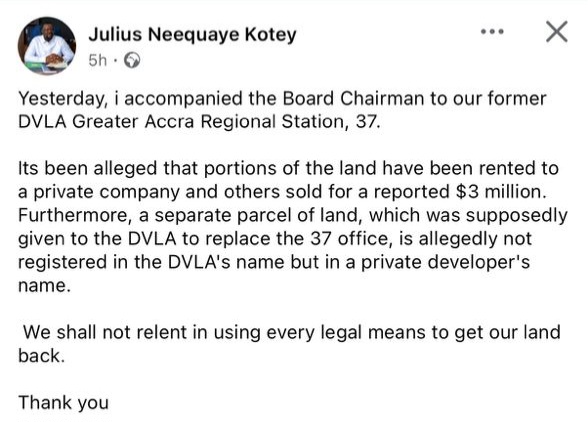Click the globe public audience icon
This screenshot has height=422, width=588.
click(x=132, y=60)
